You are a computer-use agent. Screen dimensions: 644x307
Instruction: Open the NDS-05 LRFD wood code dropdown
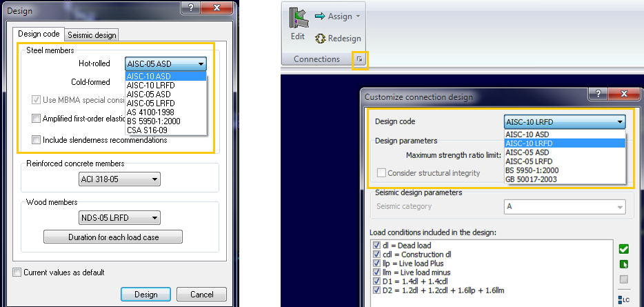coord(119,218)
